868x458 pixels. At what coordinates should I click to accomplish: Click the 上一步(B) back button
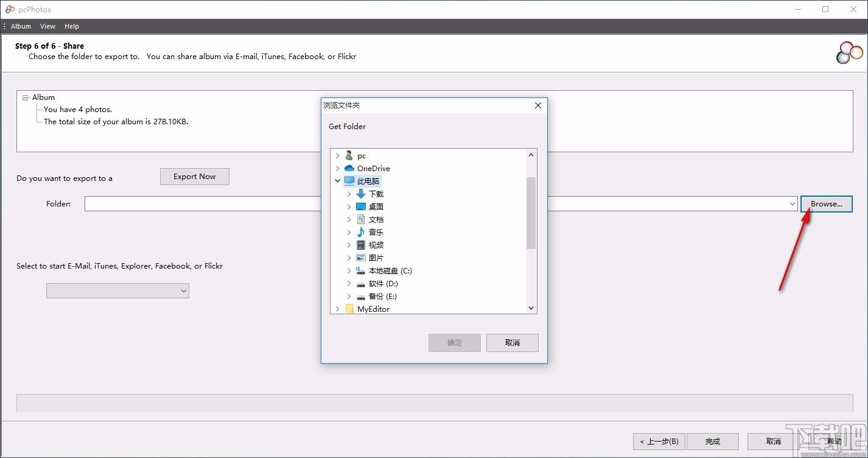[659, 442]
